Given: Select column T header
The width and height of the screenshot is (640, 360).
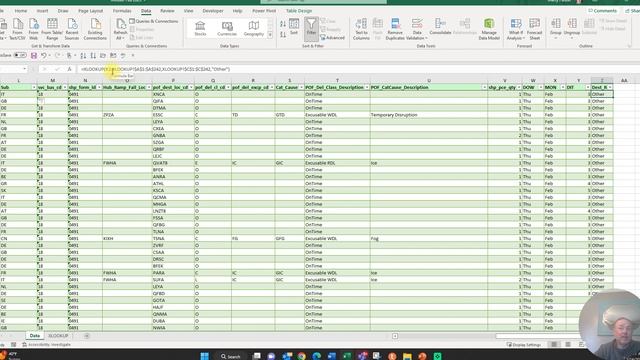Looking at the screenshot, I should [x=337, y=80].
